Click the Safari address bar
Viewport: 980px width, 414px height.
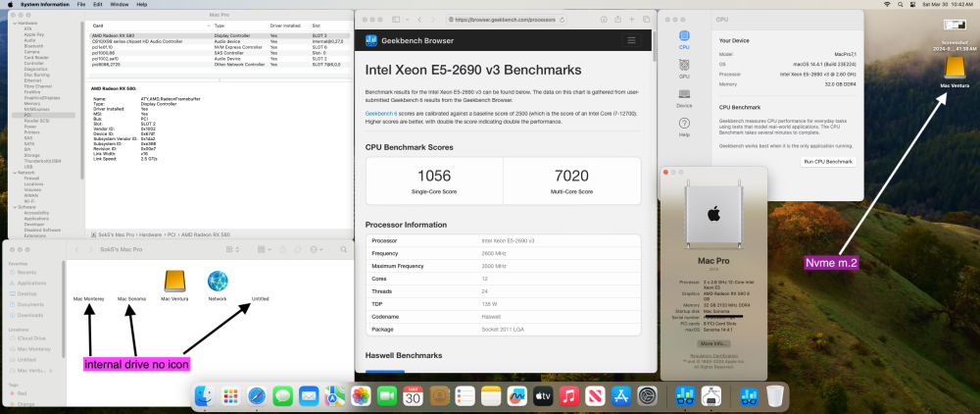[507, 20]
